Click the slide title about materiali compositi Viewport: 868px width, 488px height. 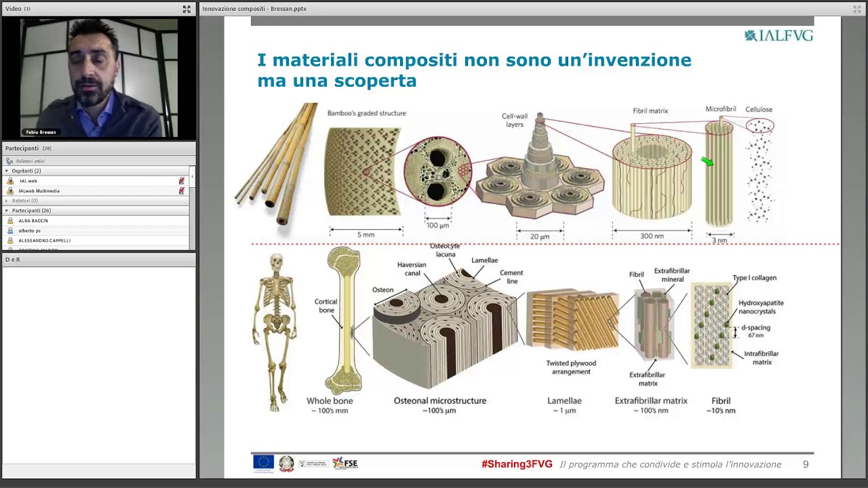click(474, 70)
